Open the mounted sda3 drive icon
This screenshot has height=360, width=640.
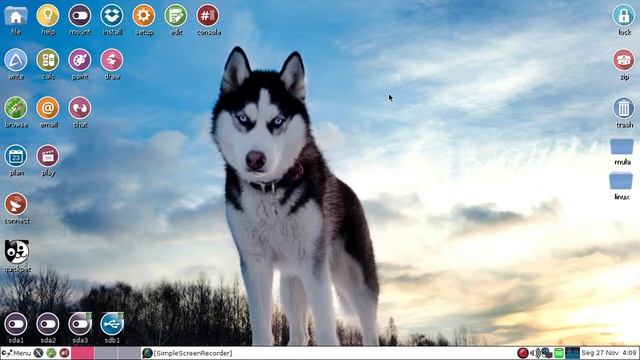point(80,324)
